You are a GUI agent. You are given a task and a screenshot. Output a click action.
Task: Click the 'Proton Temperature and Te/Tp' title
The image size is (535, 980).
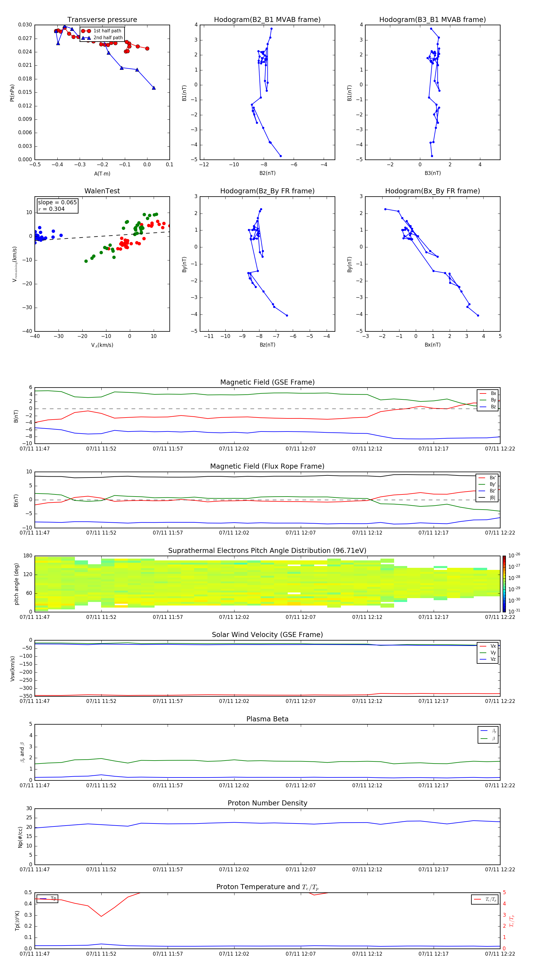point(267,887)
